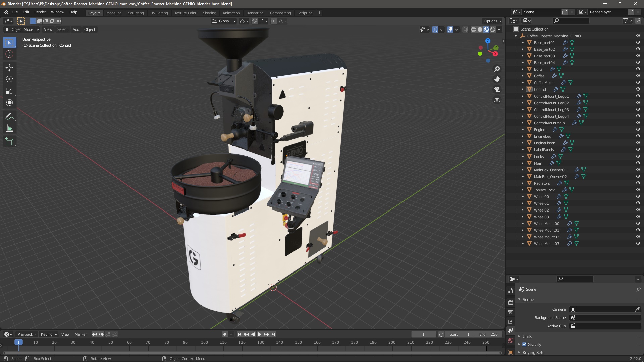Switch to the Modeling workspace tab
This screenshot has height=362, width=644.
click(x=114, y=13)
